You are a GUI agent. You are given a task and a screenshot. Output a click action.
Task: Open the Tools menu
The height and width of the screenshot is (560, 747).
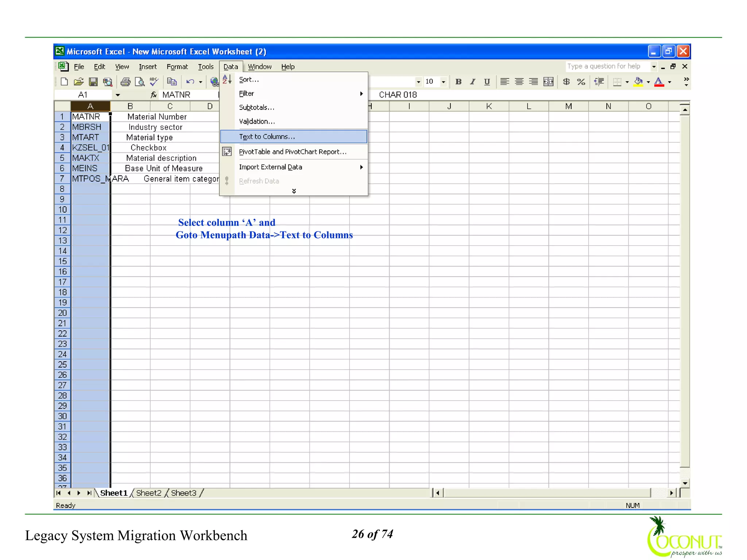[206, 67]
